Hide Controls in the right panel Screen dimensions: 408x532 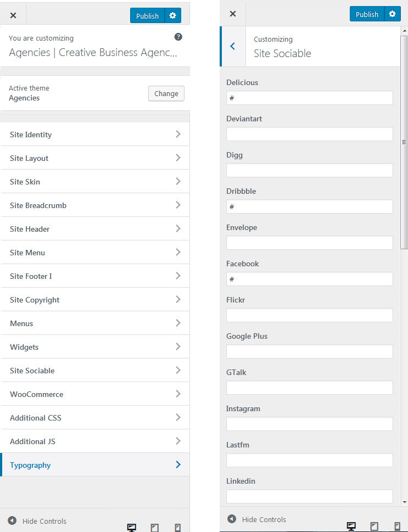coord(257,519)
